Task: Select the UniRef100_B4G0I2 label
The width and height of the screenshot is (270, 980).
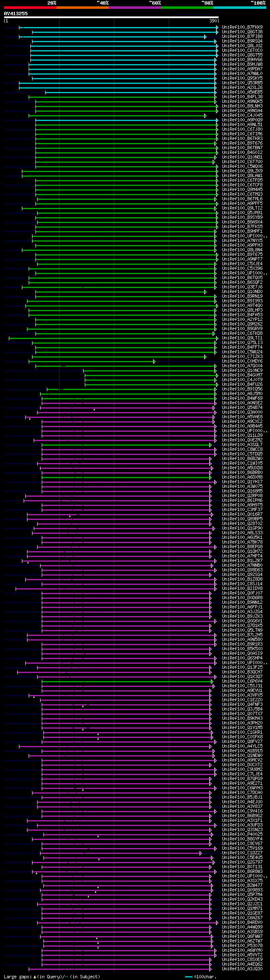Action: [x=242, y=153]
